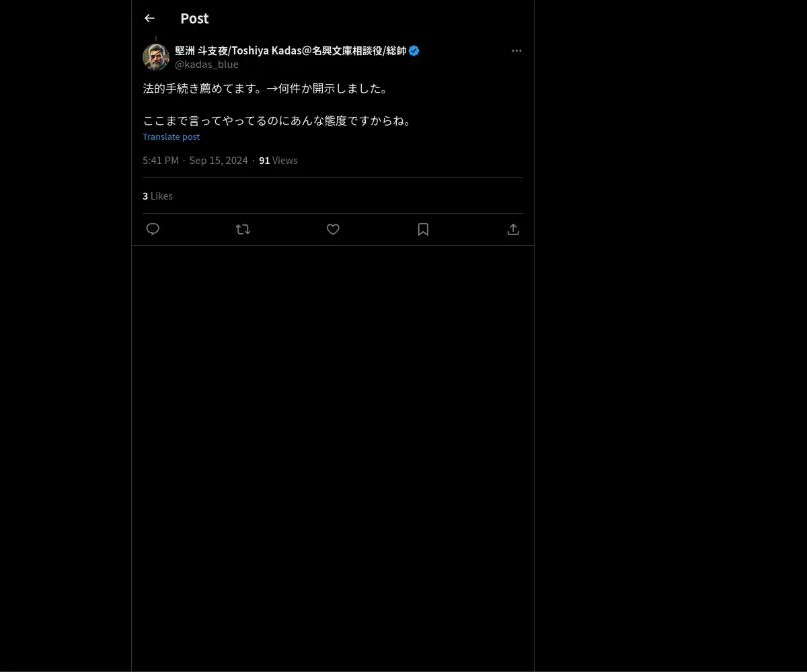Open the author's profile avatar
The height and width of the screenshot is (672, 807).
pos(156,57)
